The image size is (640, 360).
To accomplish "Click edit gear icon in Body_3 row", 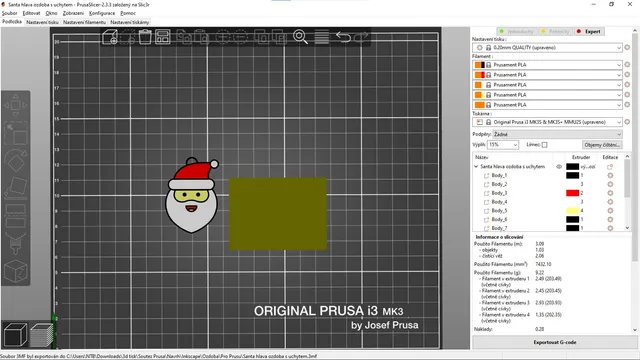I will pyautogui.click(x=610, y=193).
